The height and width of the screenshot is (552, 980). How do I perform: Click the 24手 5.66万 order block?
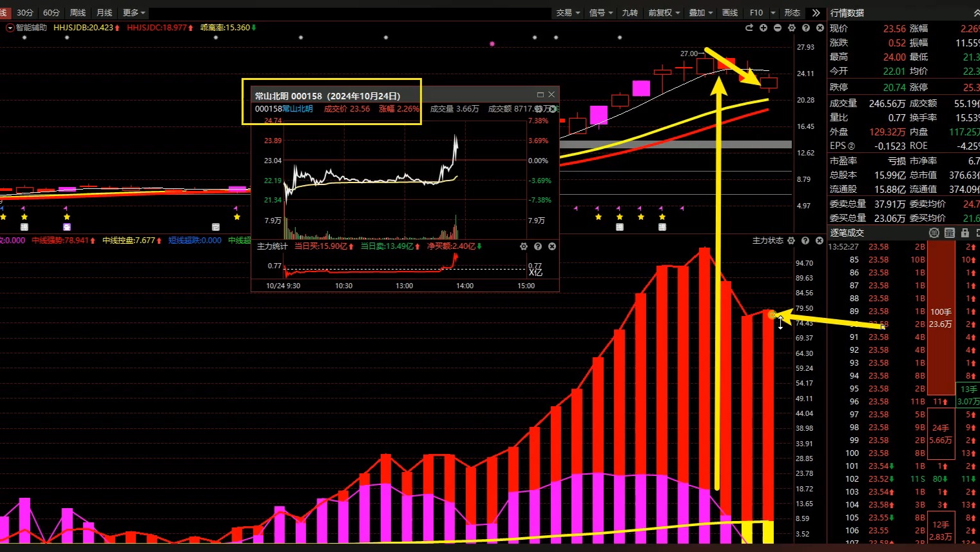click(x=941, y=434)
